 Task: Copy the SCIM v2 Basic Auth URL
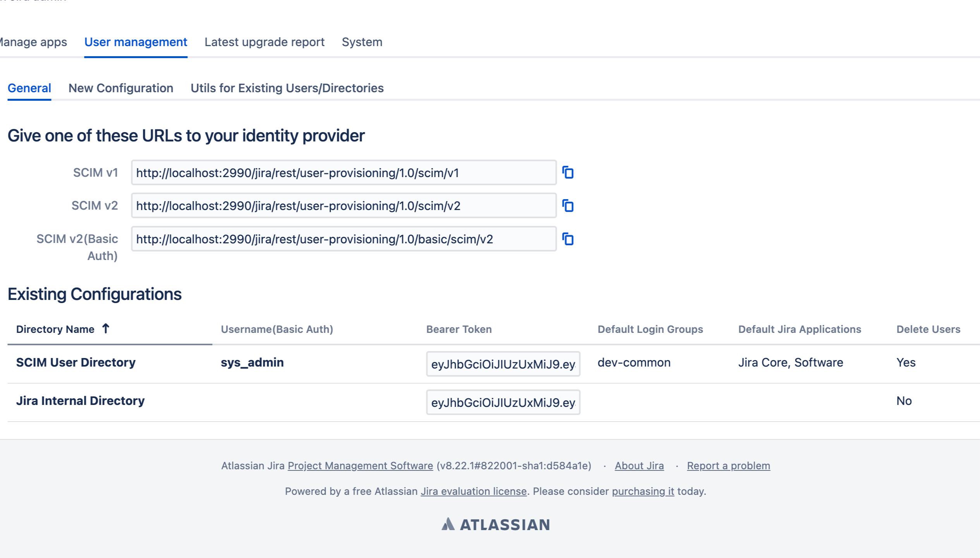click(x=568, y=239)
